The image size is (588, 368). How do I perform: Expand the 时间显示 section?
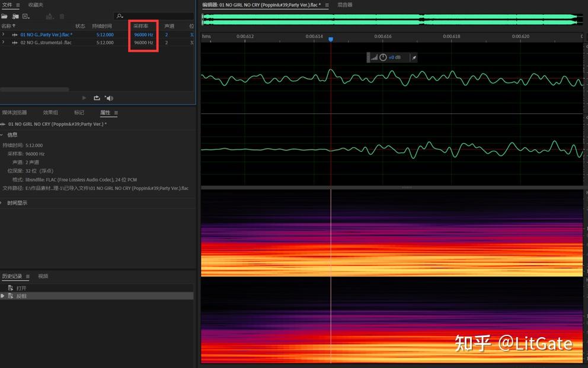2,203
